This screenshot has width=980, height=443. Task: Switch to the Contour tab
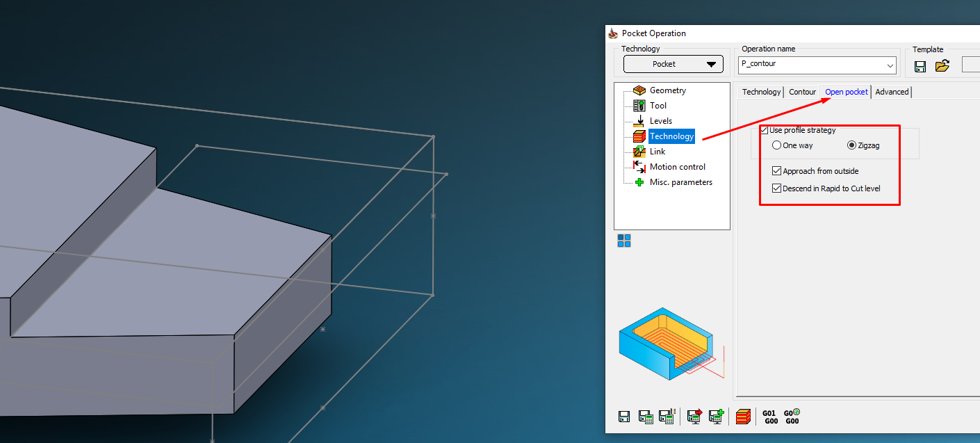click(802, 92)
